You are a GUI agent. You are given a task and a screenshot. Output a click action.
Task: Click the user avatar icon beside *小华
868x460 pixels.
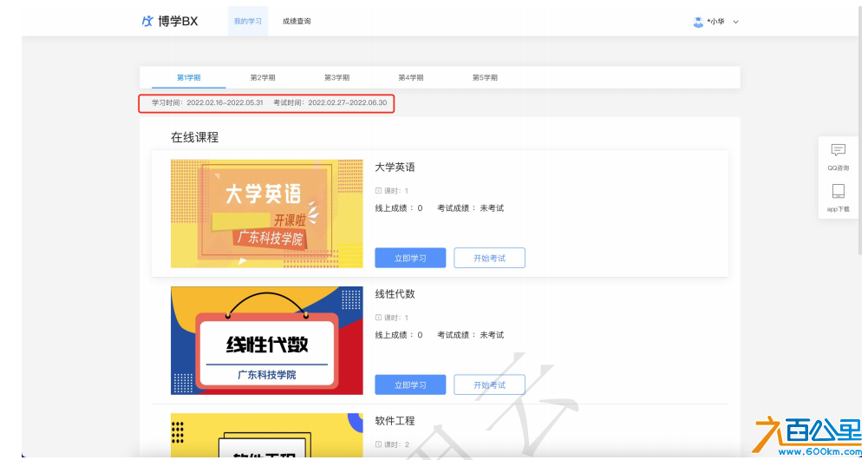point(698,22)
